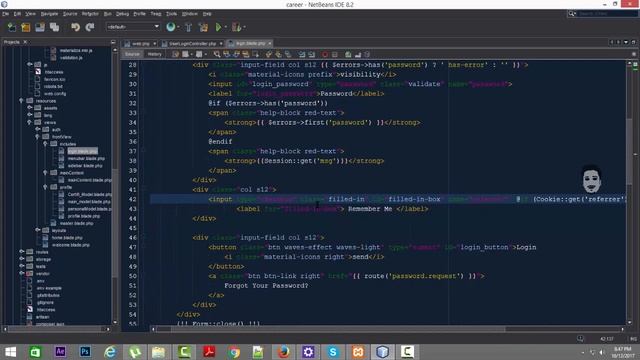This screenshot has width=640, height=360.
Task: Click the Toggle Highlight Search icon
Action: (x=246, y=54)
